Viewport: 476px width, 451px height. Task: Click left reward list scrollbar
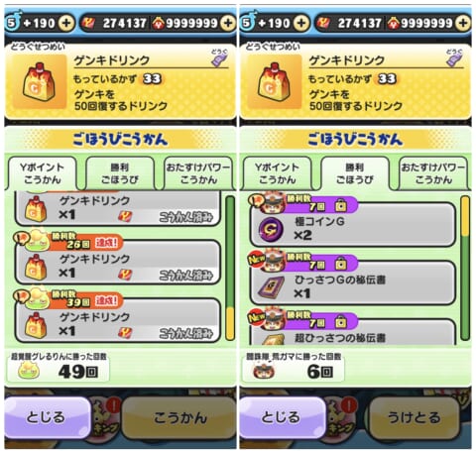(x=230, y=268)
